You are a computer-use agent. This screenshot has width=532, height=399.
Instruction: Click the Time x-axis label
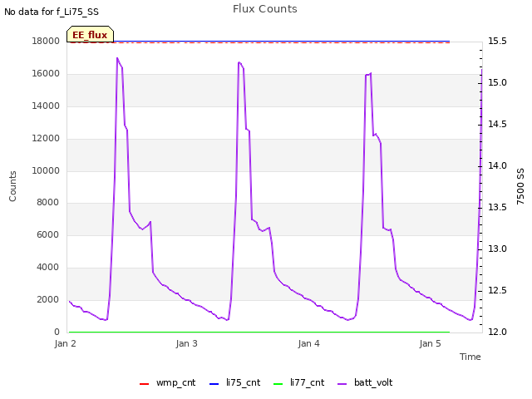(x=470, y=357)
